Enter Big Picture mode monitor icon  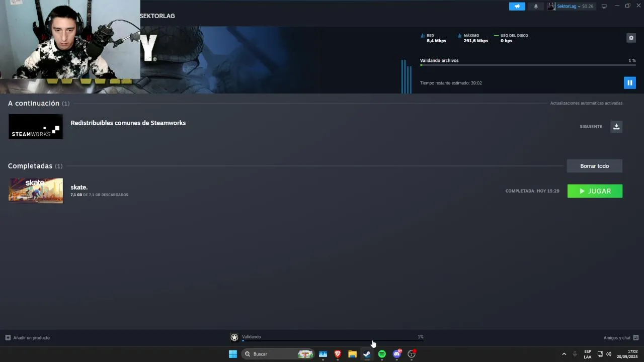pos(604,6)
